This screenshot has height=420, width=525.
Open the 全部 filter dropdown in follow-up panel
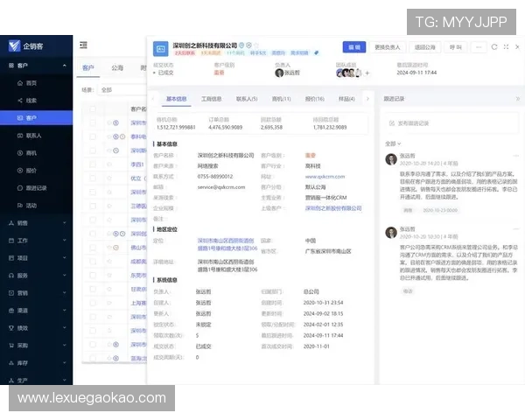(393, 143)
